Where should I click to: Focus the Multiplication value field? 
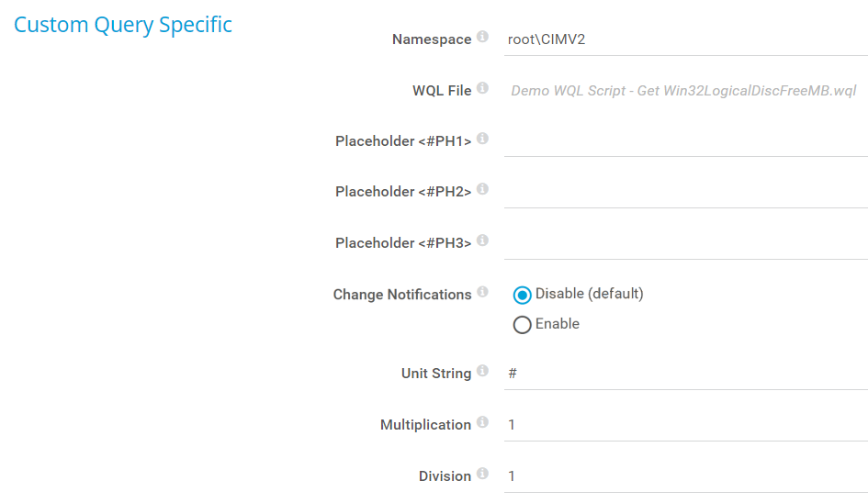click(684, 425)
